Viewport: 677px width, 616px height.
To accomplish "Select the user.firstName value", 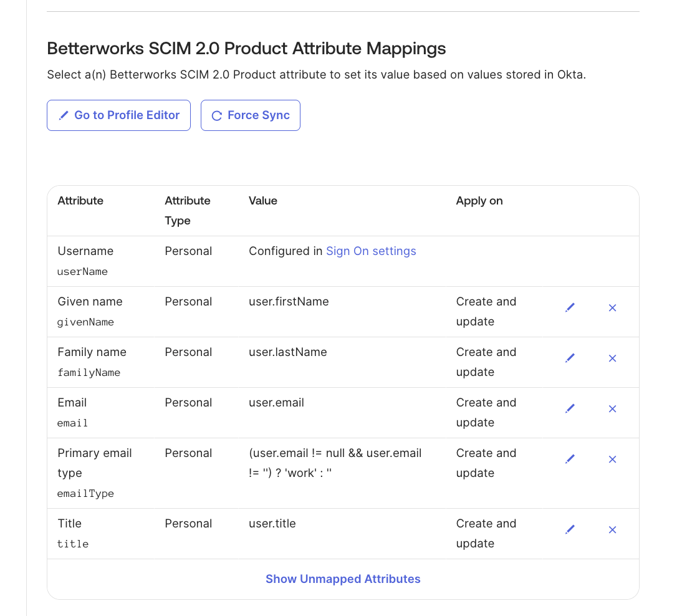I will click(x=289, y=301).
